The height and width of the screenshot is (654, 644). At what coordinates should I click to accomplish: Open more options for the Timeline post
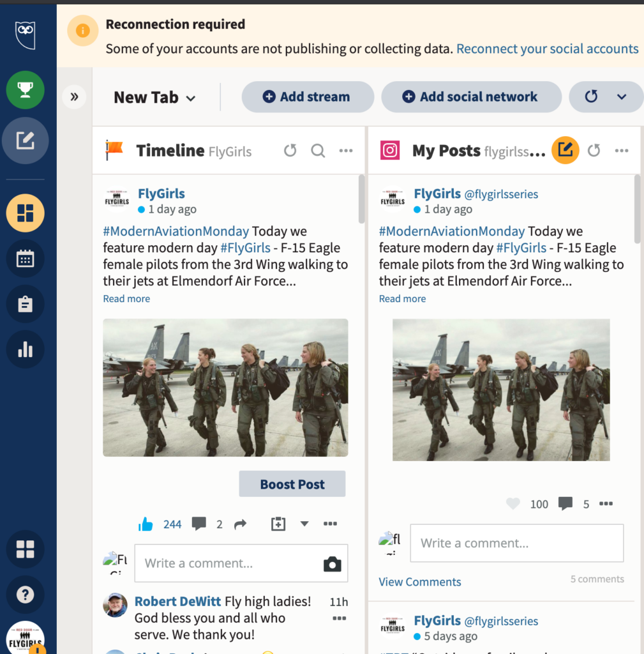pos(330,524)
